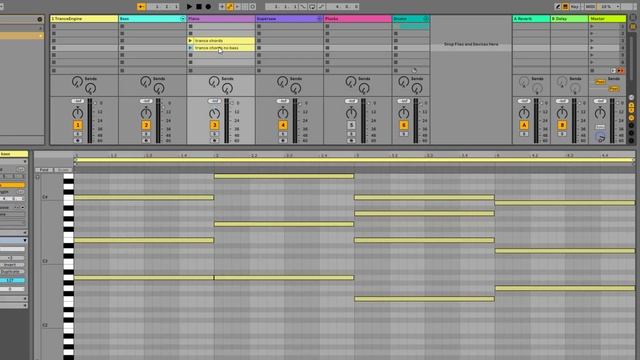The width and height of the screenshot is (640, 360).
Task: Click the Master track pan knob
Action: tap(600, 113)
